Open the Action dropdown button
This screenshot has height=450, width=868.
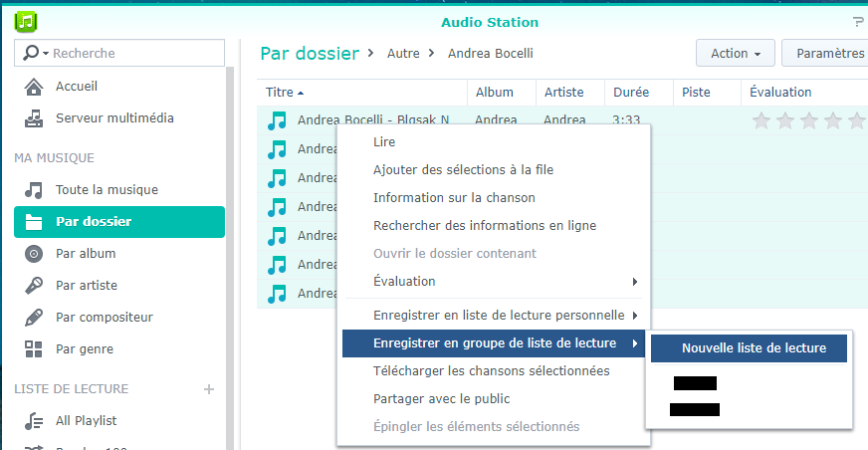coord(735,53)
